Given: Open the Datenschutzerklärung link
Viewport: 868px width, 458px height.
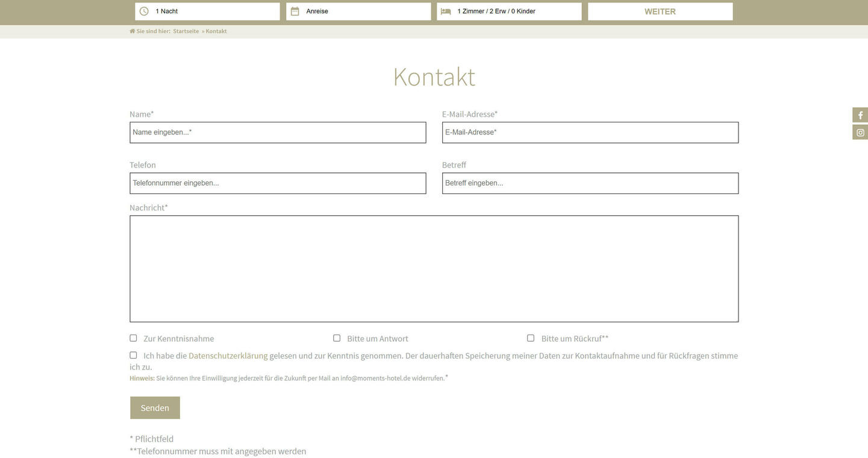Looking at the screenshot, I should [228, 356].
